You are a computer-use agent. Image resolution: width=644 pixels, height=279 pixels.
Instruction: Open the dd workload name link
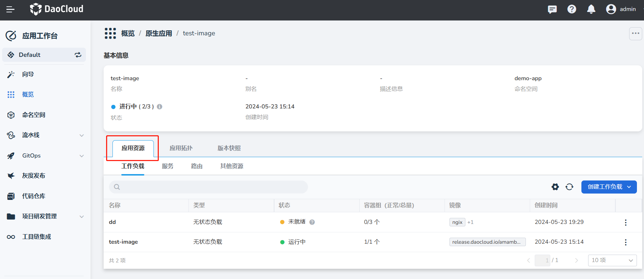tap(112, 222)
